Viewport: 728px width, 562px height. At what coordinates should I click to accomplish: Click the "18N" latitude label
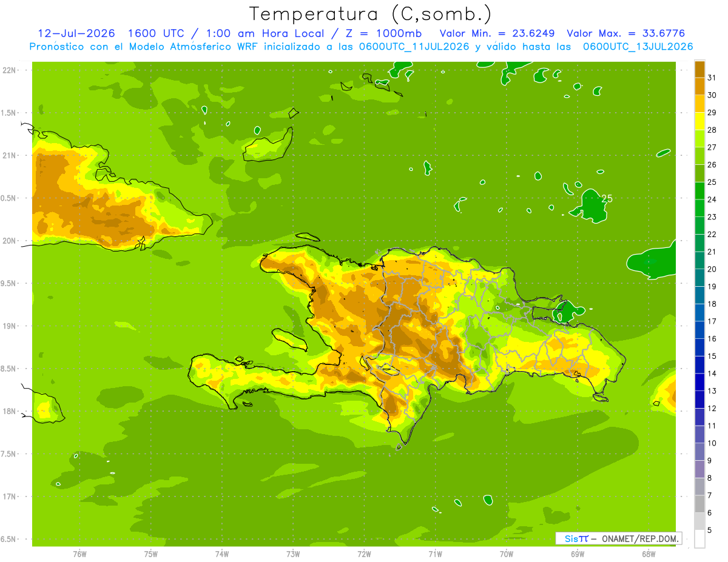10,411
